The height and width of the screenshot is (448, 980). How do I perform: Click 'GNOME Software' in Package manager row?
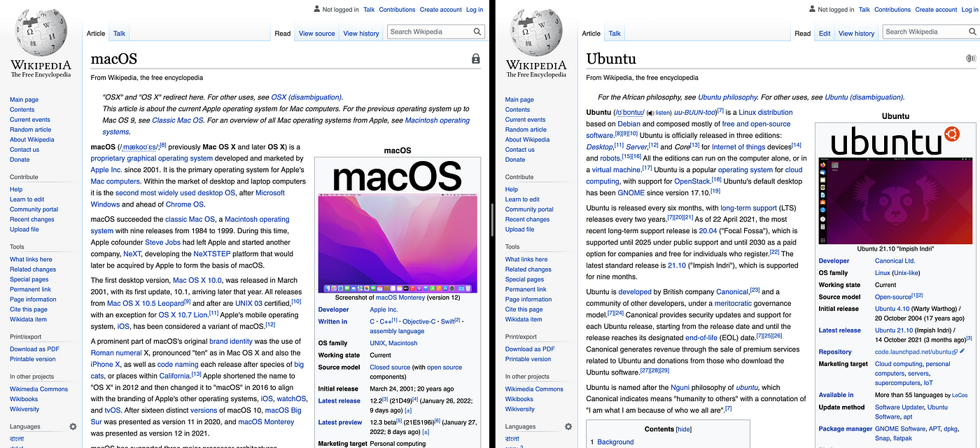click(900, 429)
